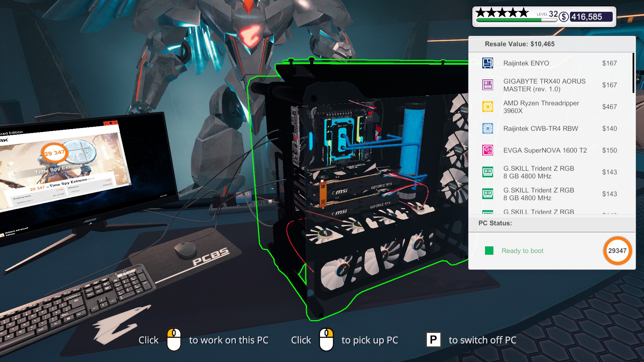Image resolution: width=644 pixels, height=362 pixels.
Task: Click the motherboard icon beside GIGABYTE TRX40 AORUS
Action: (x=488, y=85)
